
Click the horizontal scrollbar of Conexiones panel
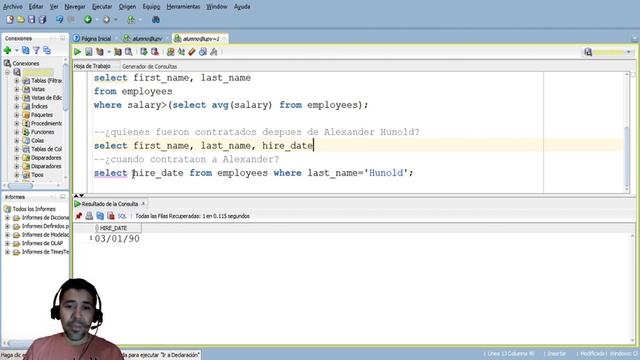pyautogui.click(x=20, y=186)
